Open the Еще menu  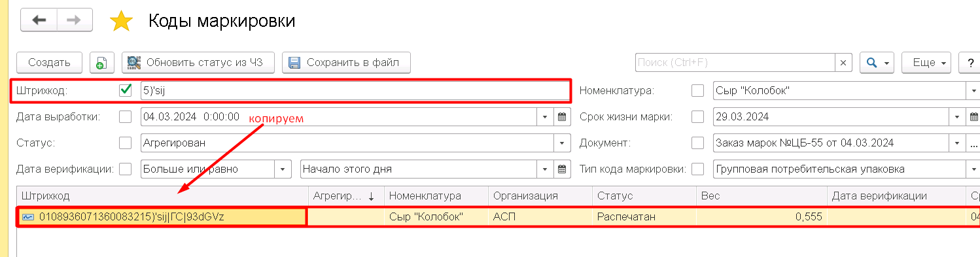tap(926, 63)
